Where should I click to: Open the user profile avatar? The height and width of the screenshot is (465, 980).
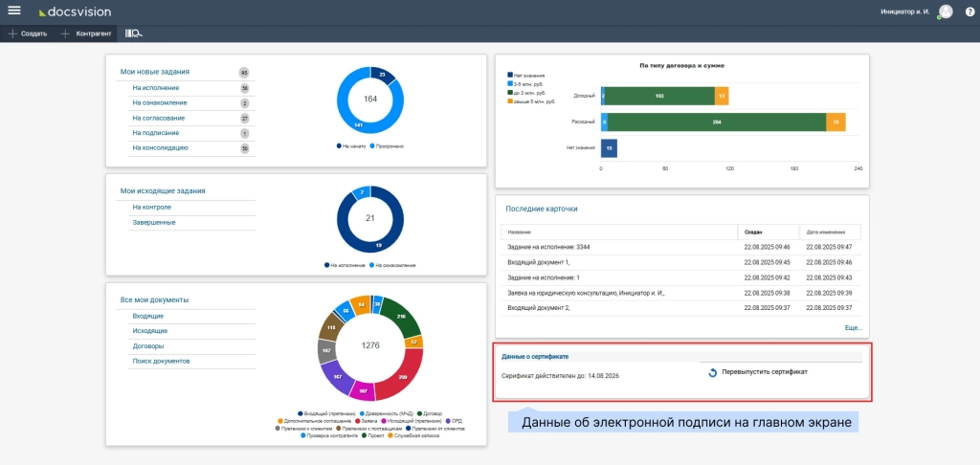coord(946,11)
